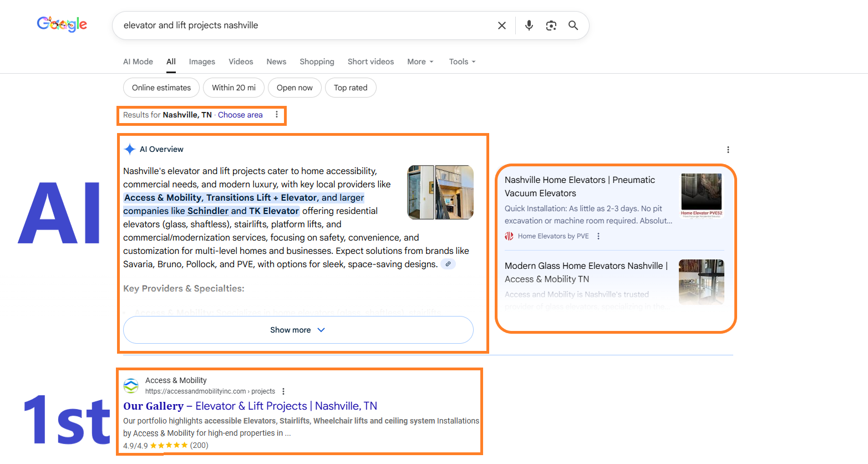This screenshot has height=464, width=868.
Task: Open three-dot menu next to Home Elevators by PVE
Action: (x=598, y=236)
